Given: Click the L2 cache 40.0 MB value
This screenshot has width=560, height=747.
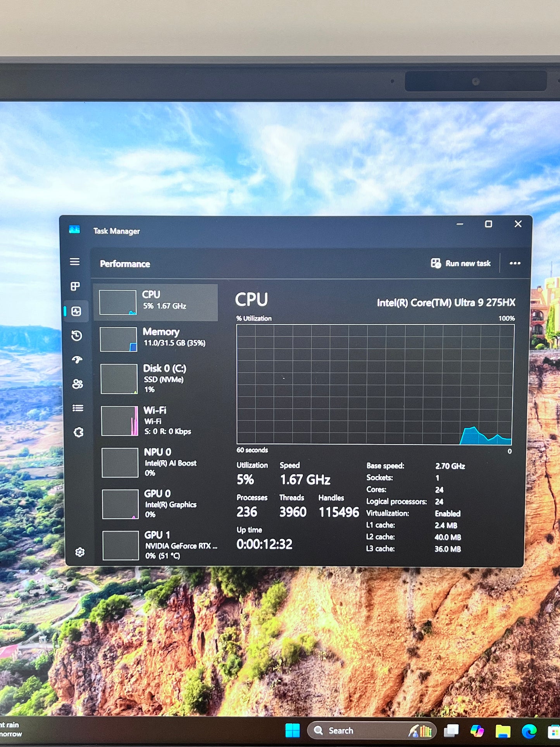Looking at the screenshot, I should coord(448,537).
